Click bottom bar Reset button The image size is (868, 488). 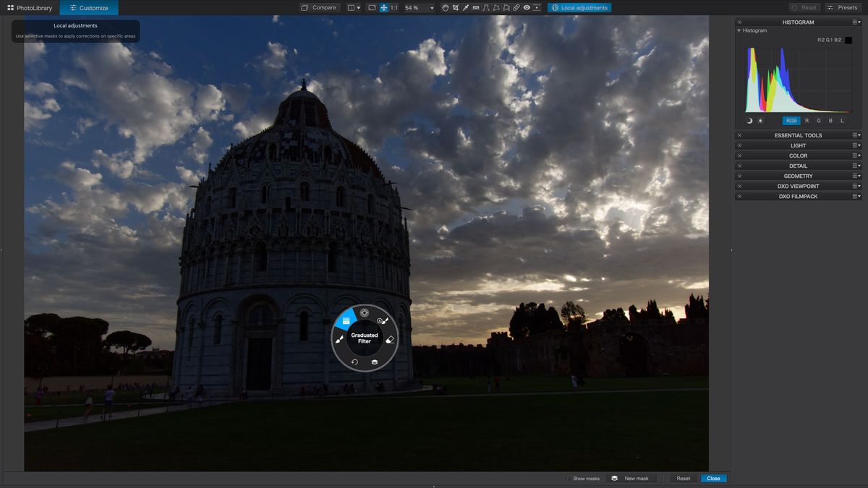tap(684, 479)
